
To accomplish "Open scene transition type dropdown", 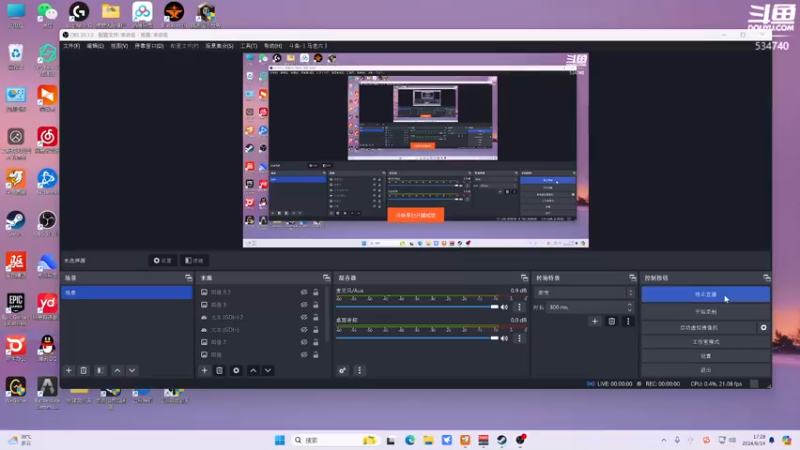I will [x=584, y=293].
